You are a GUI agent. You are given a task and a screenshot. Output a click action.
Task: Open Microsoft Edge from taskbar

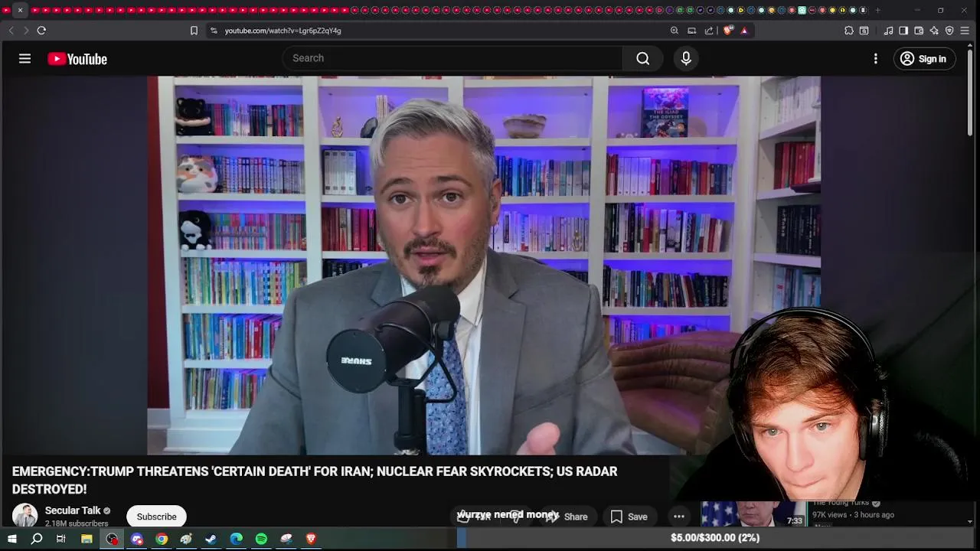pyautogui.click(x=237, y=539)
